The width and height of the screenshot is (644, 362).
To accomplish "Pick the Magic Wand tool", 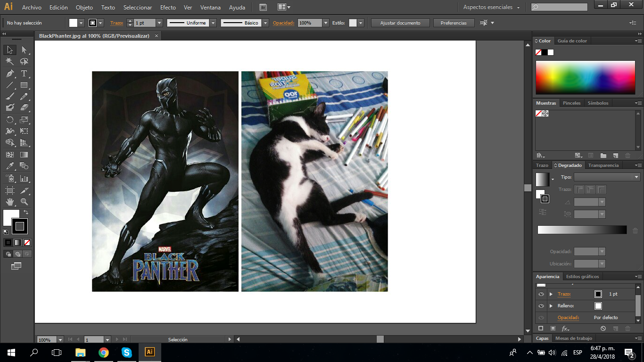I will click(10, 61).
